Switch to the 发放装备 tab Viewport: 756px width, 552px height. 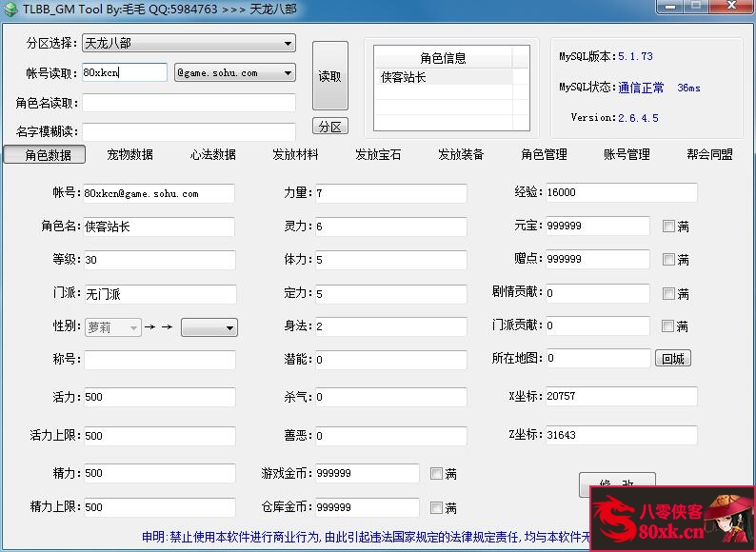(461, 154)
